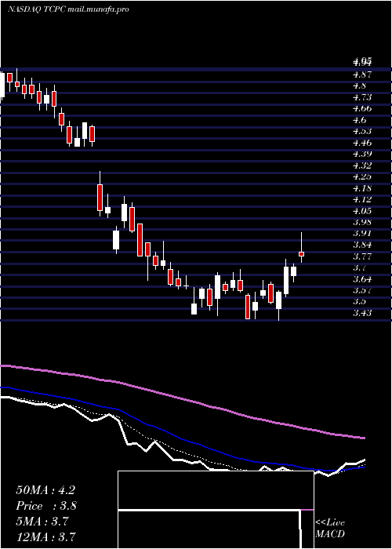Click the 4.25 price axis label
Image resolution: width=392 pixels, height=549 pixels.
[x=362, y=176]
